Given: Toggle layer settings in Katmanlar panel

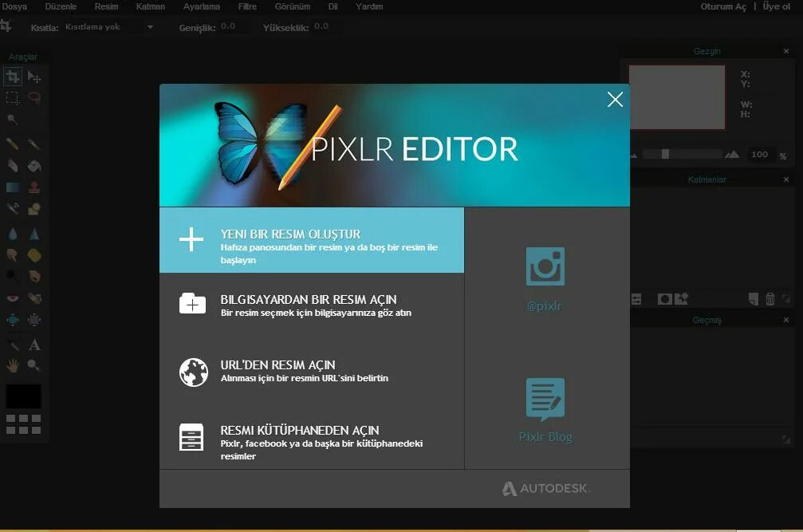Looking at the screenshot, I should pyautogui.click(x=636, y=299).
